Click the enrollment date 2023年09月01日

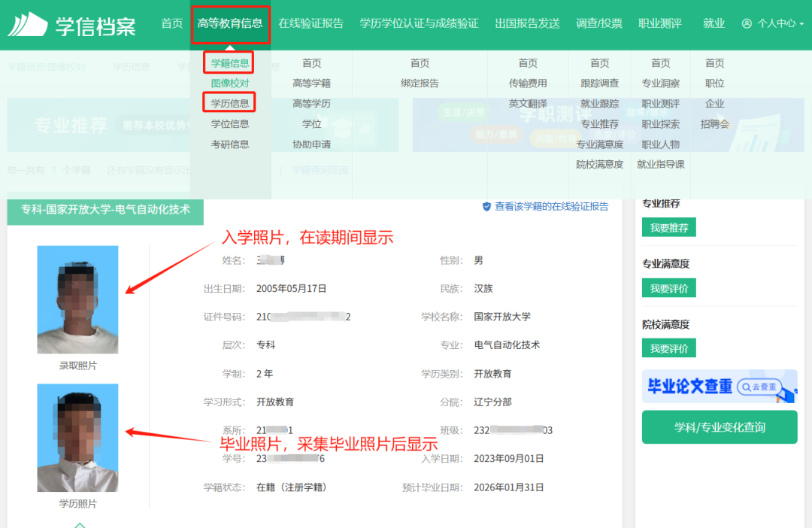coord(509,459)
